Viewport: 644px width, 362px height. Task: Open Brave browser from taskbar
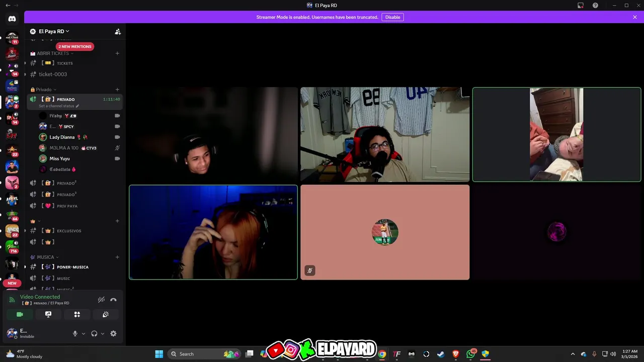(x=456, y=354)
